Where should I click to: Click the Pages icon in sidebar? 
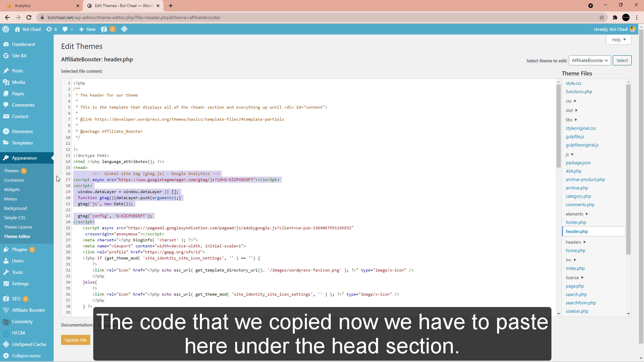(6, 94)
